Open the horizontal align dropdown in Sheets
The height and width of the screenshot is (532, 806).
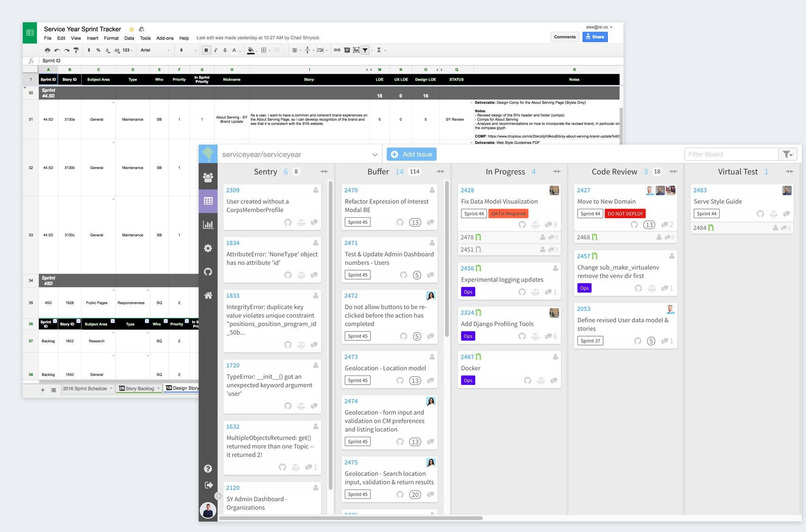[x=296, y=50]
